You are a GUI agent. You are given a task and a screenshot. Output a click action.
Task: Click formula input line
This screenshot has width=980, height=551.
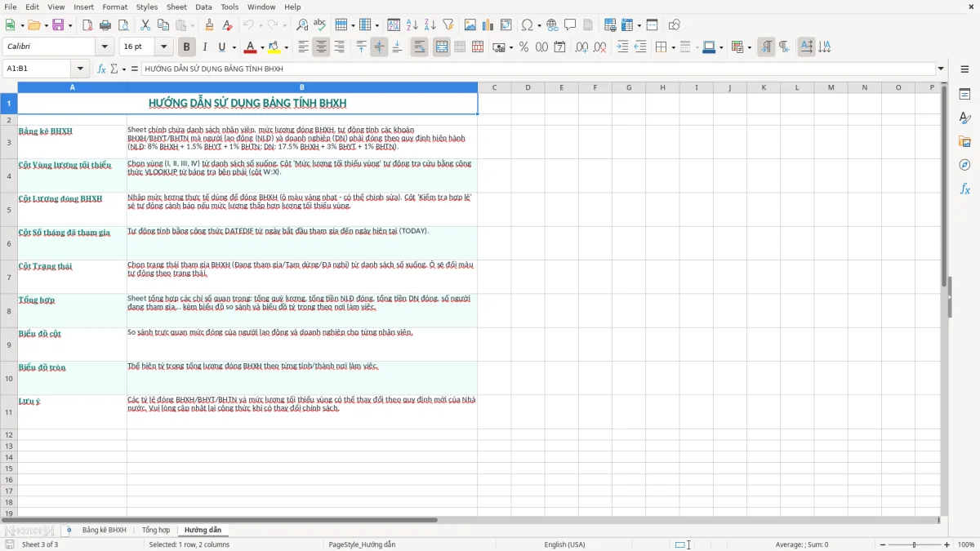pos(537,69)
